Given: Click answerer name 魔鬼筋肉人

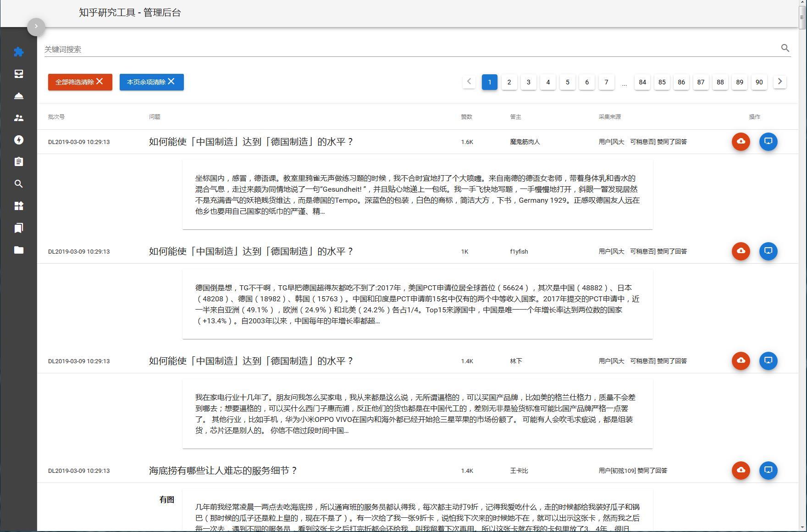Looking at the screenshot, I should pyautogui.click(x=525, y=142).
